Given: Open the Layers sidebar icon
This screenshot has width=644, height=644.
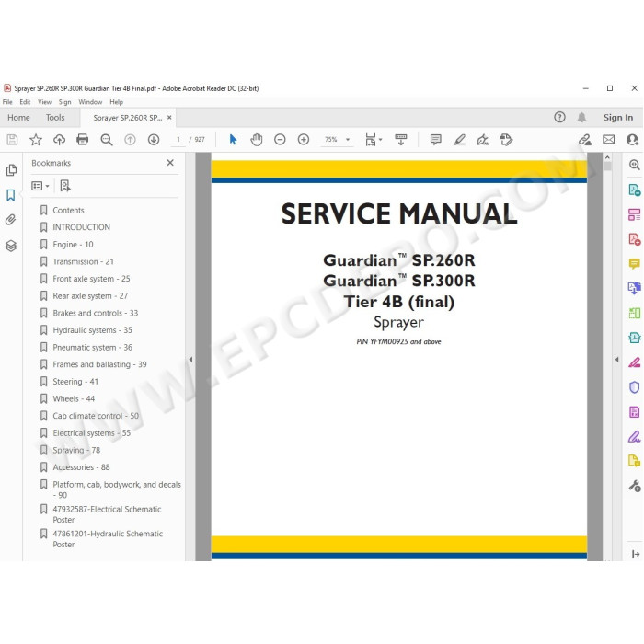Looking at the screenshot, I should coord(11,246).
